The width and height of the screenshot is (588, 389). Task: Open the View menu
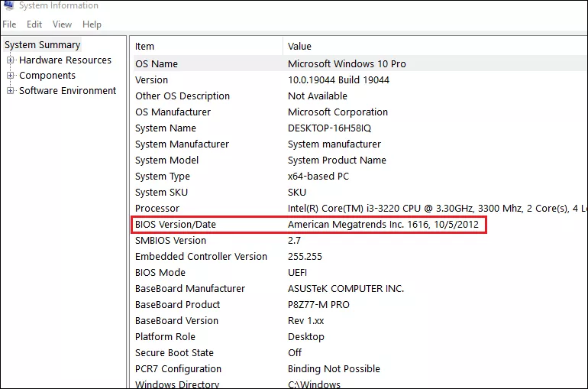(x=62, y=24)
